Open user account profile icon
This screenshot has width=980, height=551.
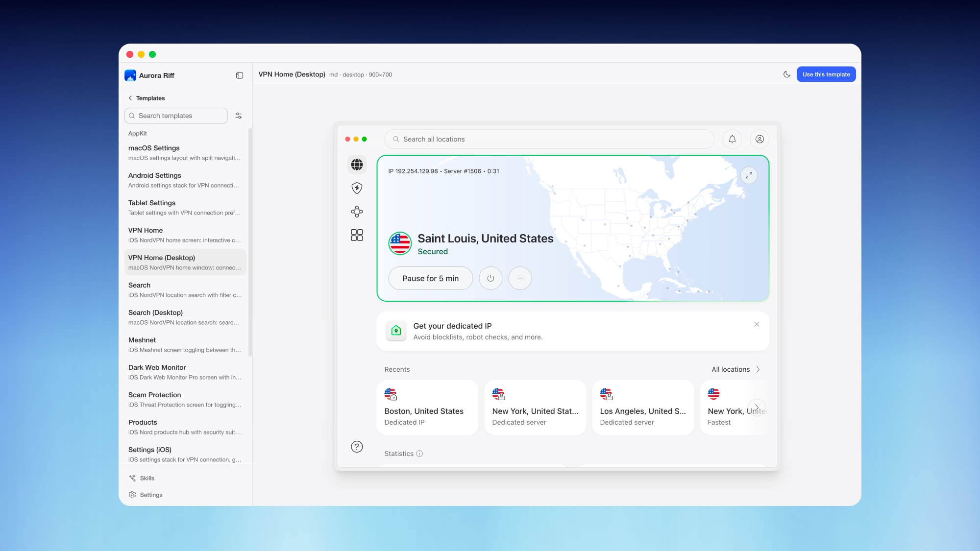pyautogui.click(x=759, y=139)
